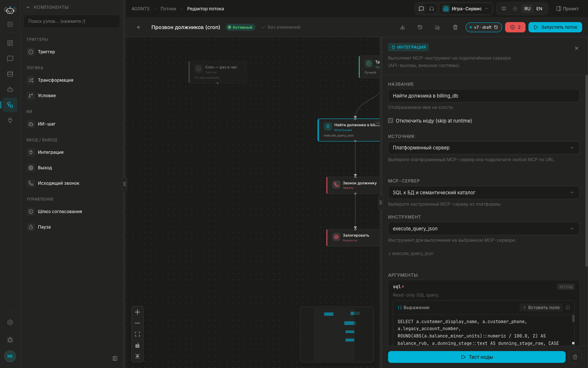Toggle the Проект side panel
The height and width of the screenshot is (368, 588).
pos(567,9)
